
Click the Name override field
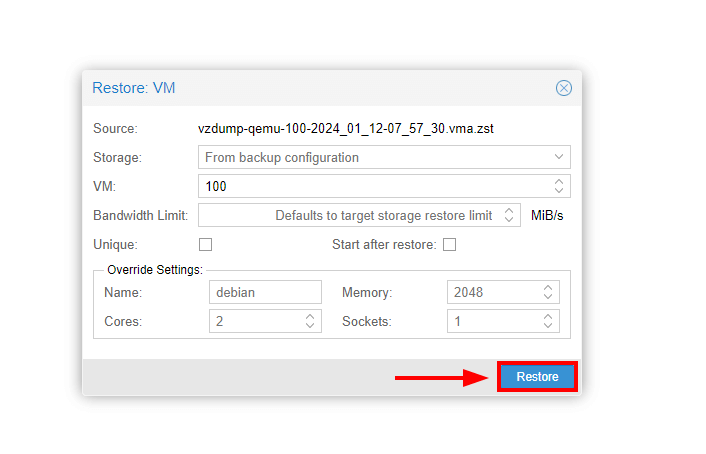[265, 292]
